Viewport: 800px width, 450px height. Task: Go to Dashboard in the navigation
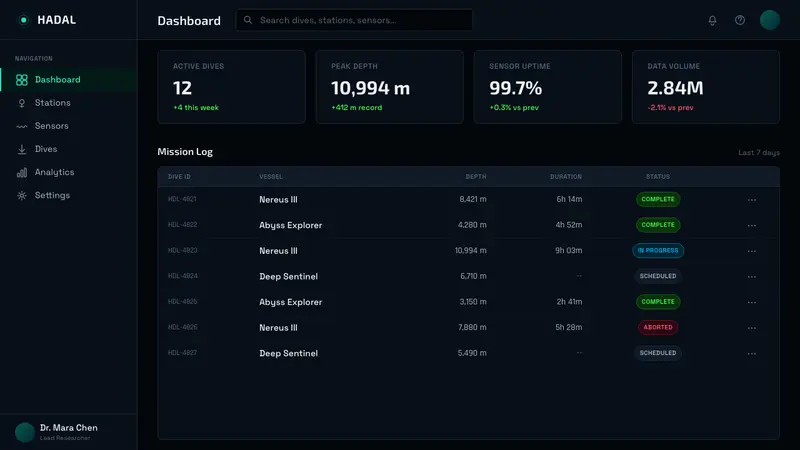pyautogui.click(x=68, y=80)
